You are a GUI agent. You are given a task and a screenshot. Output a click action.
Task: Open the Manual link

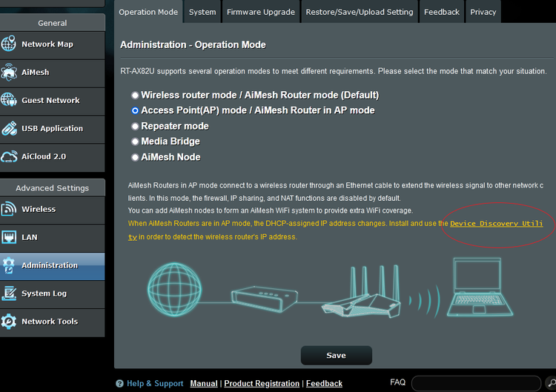204,384
